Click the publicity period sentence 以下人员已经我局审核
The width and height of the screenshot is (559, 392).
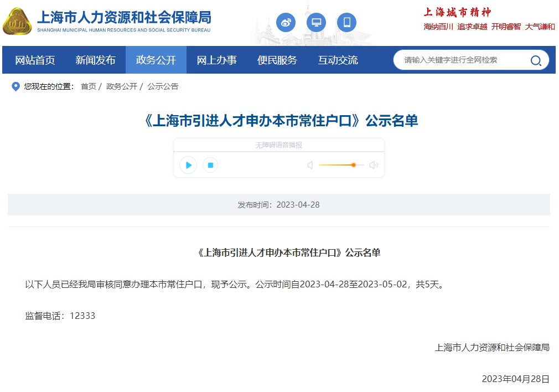tap(235, 285)
